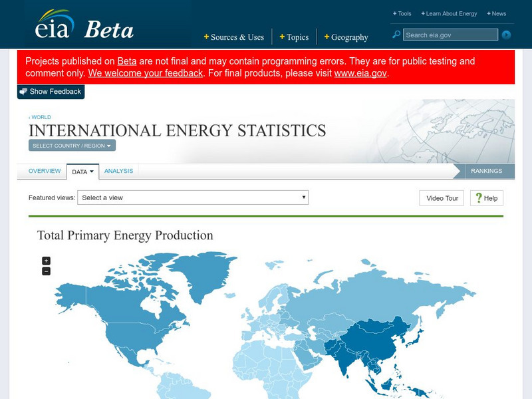Switch to the ANALYSIS tab

tap(120, 170)
